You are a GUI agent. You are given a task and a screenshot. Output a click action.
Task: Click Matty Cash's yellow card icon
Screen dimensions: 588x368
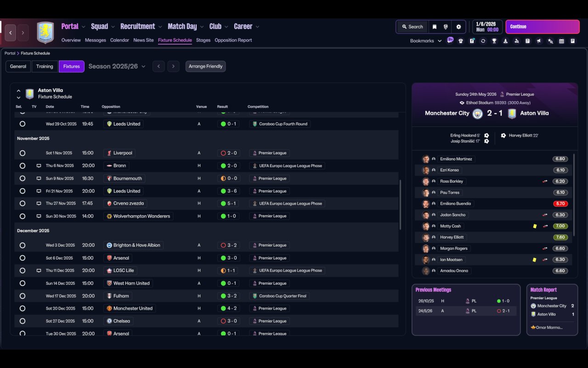point(535,226)
